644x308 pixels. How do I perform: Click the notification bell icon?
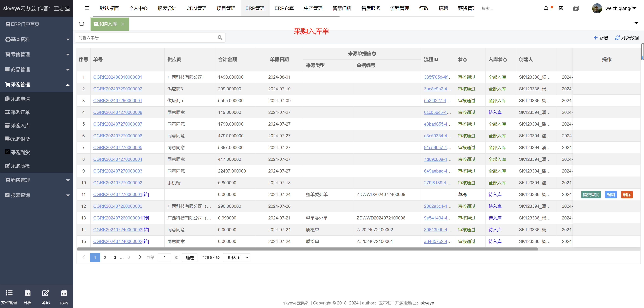click(x=546, y=8)
